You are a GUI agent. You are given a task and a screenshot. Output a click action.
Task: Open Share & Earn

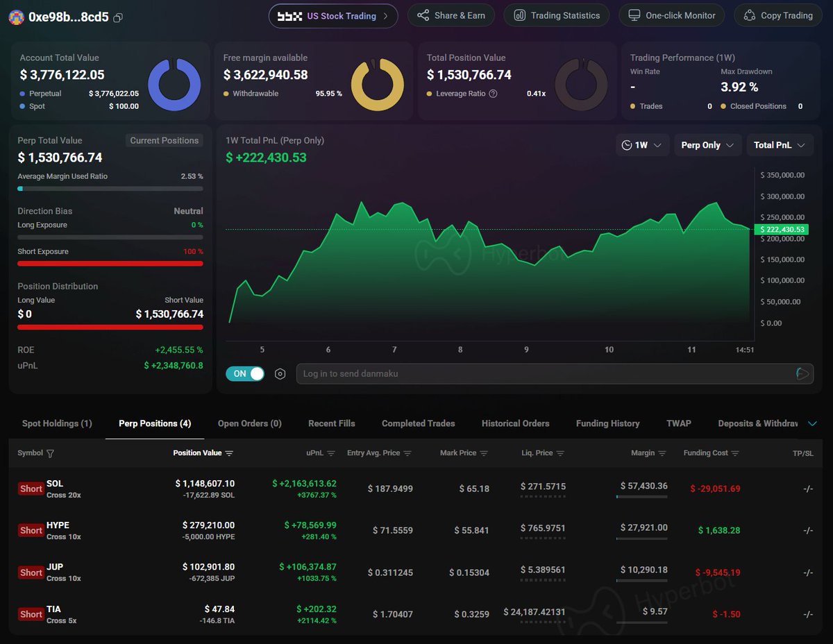tap(451, 15)
